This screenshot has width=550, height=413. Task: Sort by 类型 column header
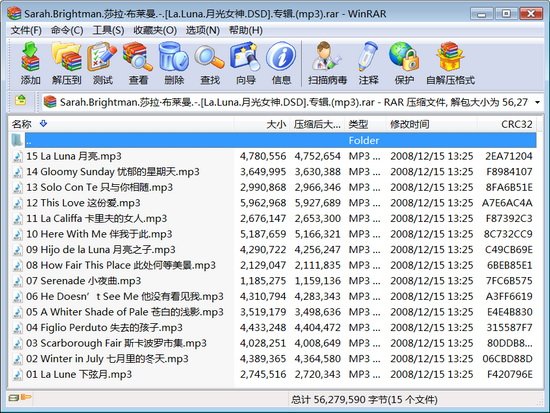click(x=365, y=124)
